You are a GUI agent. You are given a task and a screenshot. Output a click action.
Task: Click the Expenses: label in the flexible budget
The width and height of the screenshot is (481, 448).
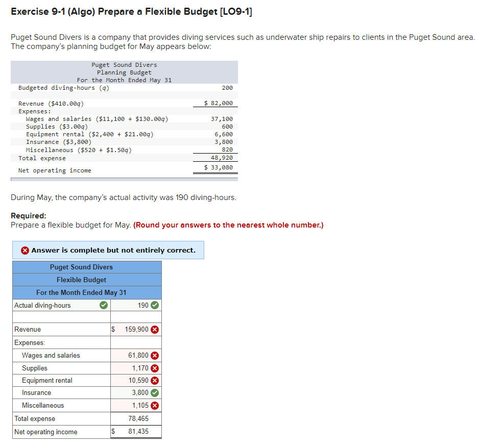click(x=31, y=342)
